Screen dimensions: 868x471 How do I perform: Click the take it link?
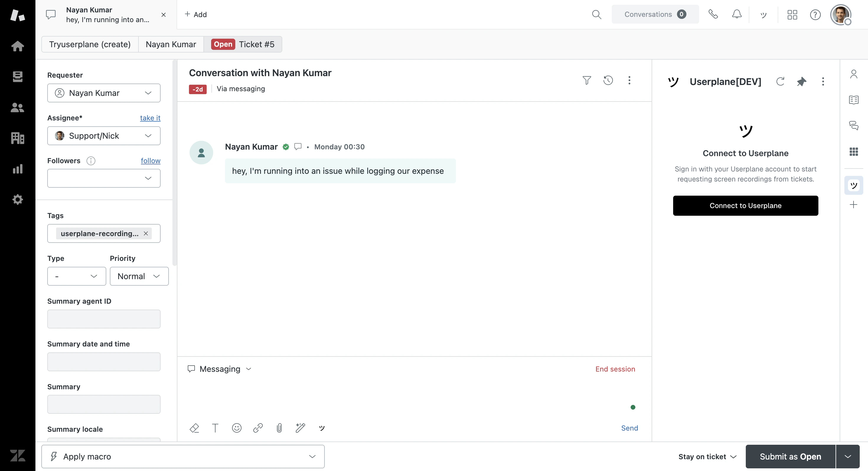point(150,118)
